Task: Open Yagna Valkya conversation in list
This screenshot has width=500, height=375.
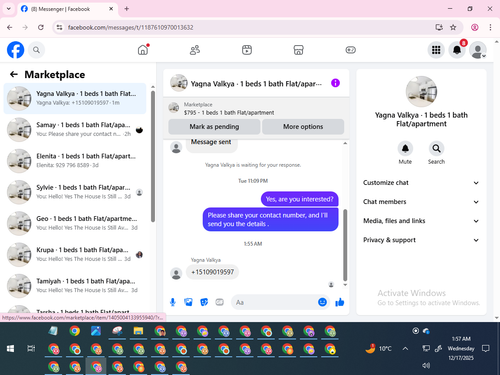Action: click(x=75, y=98)
